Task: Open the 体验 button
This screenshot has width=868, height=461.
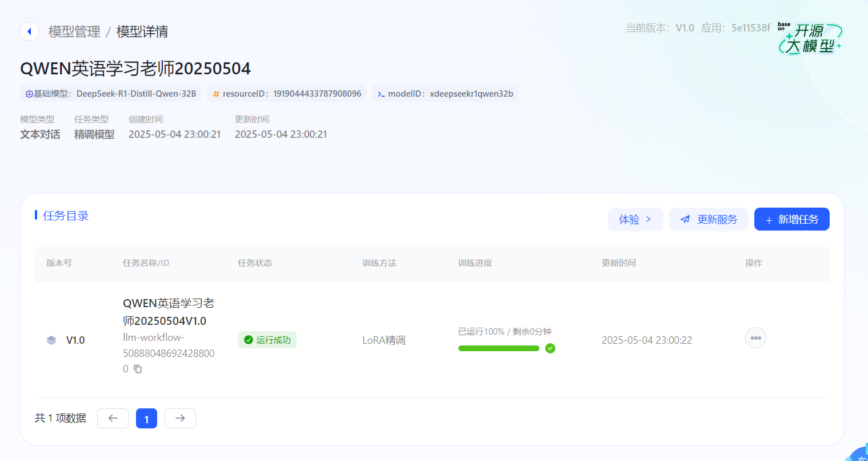Action: point(635,219)
